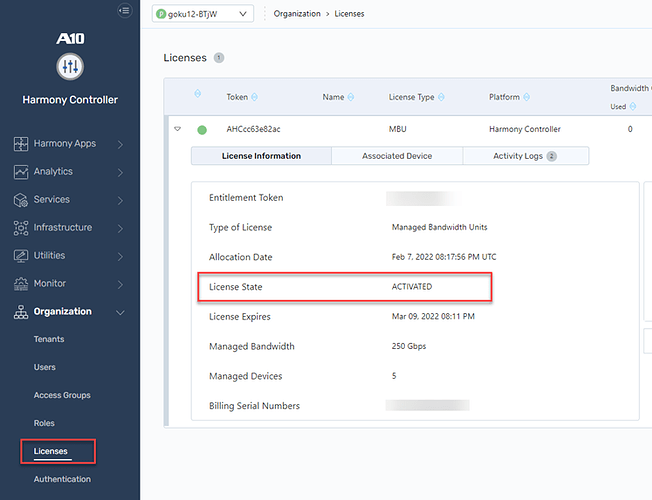This screenshot has height=500, width=652.
Task: Collapse the sidebar using the menu icon
Action: (125, 10)
